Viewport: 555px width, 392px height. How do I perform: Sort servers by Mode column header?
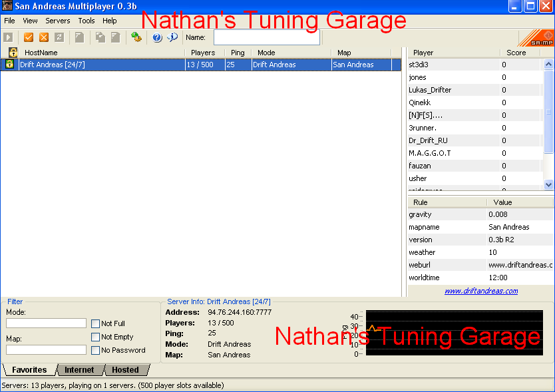291,53
